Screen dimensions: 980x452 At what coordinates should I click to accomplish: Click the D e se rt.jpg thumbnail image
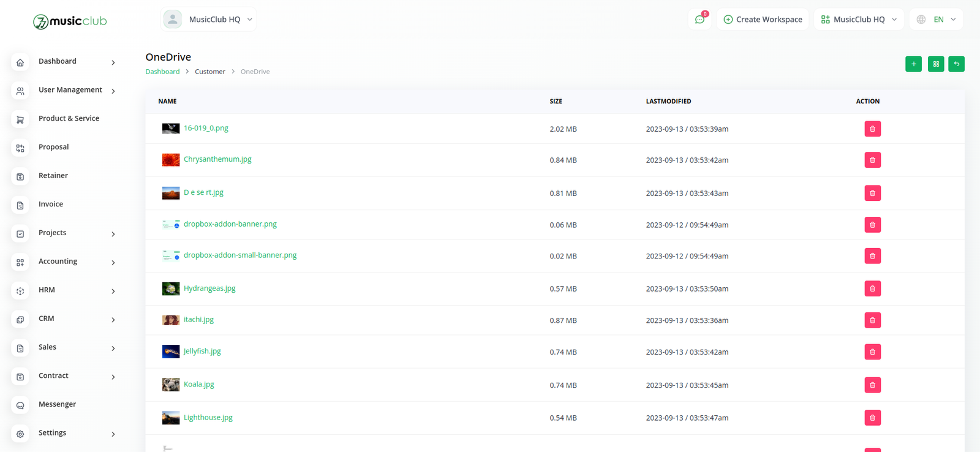point(171,193)
